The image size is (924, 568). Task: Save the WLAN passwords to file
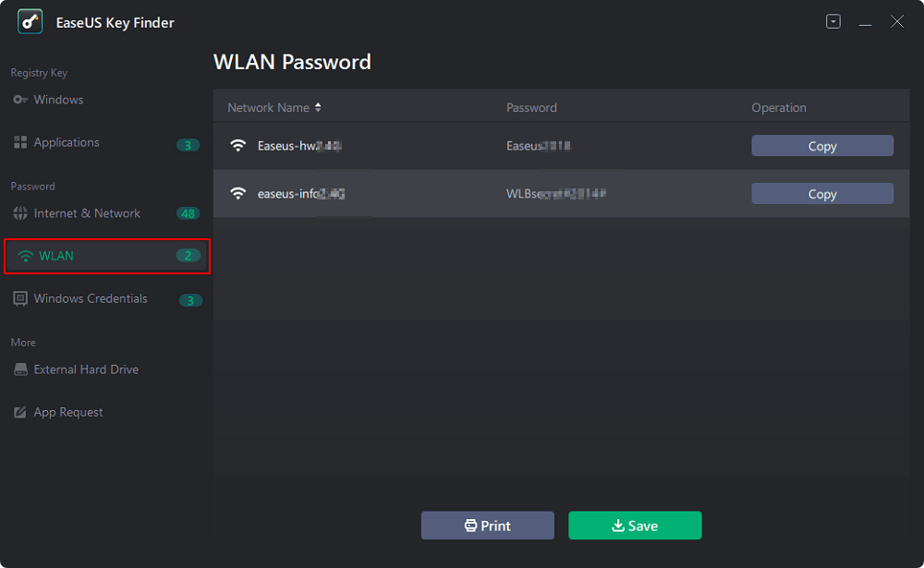click(x=635, y=526)
